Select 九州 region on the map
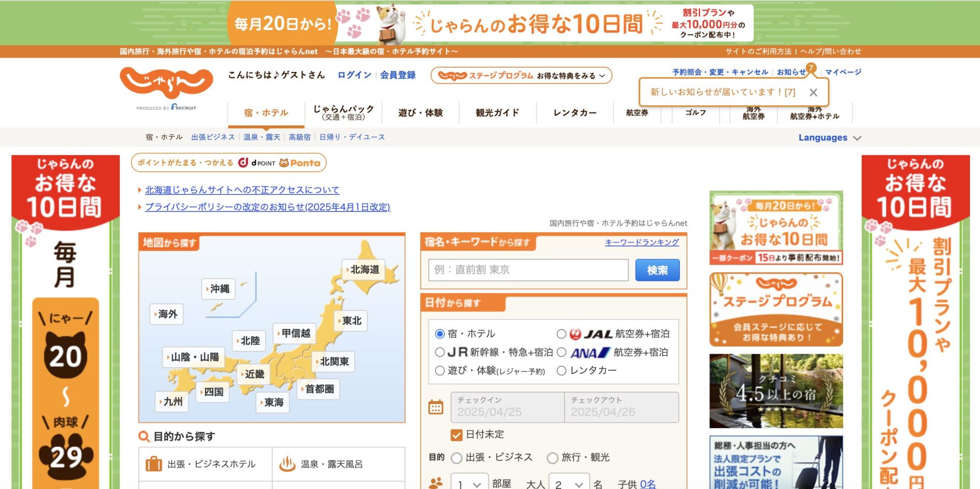Screen dimensions: 980x489 [x=171, y=402]
